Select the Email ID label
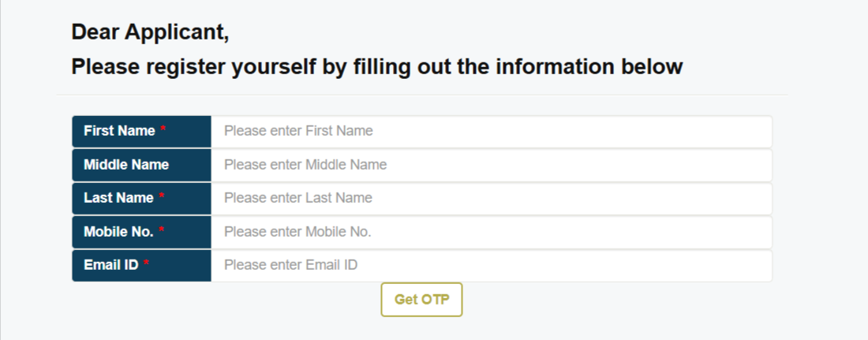Screen dimensions: 868x340 110,265
